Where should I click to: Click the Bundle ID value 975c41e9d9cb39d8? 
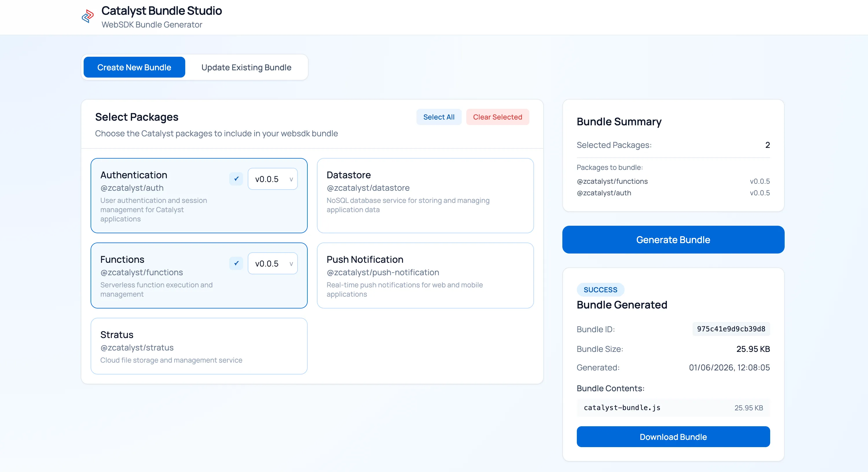[731, 329]
